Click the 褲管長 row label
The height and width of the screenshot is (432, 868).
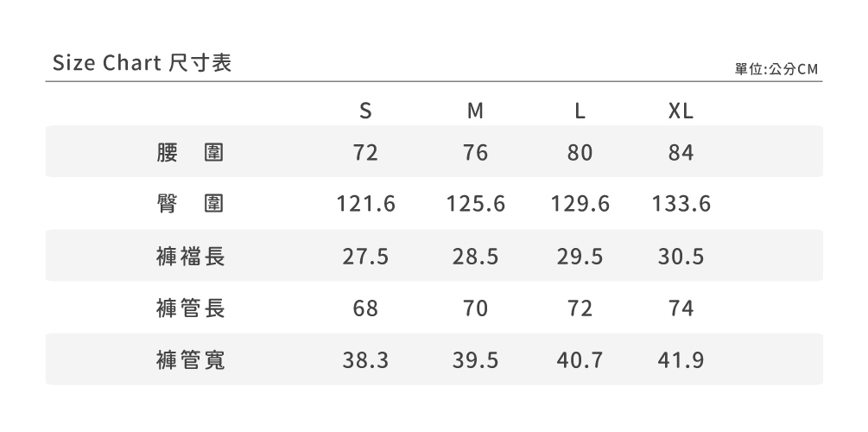[191, 308]
